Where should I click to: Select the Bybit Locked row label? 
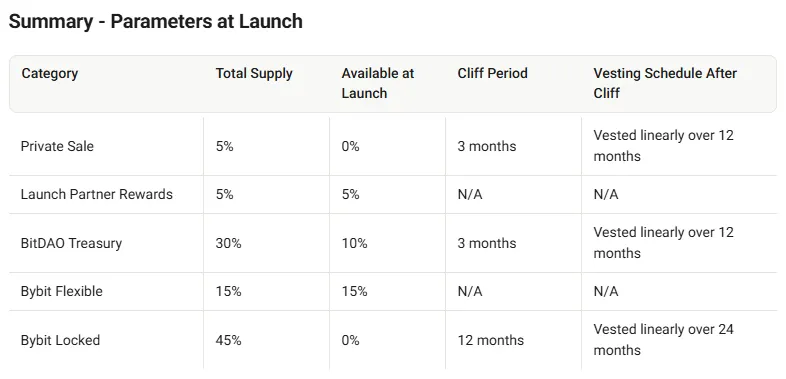pos(60,340)
